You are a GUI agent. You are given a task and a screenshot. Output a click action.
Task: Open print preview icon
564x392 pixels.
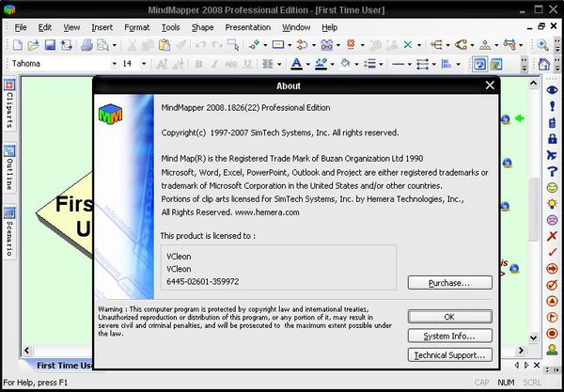point(102,45)
